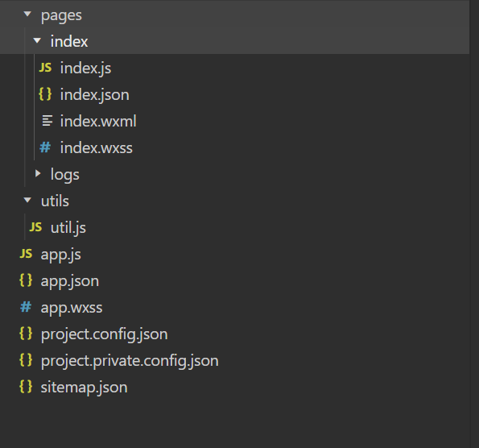Collapse the index folder arrow

(x=37, y=40)
